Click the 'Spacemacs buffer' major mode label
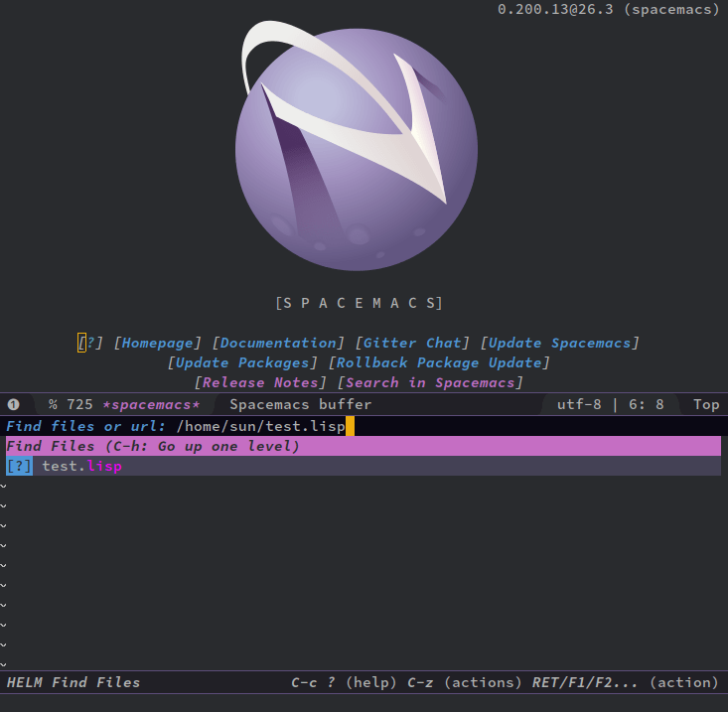 pyautogui.click(x=301, y=405)
